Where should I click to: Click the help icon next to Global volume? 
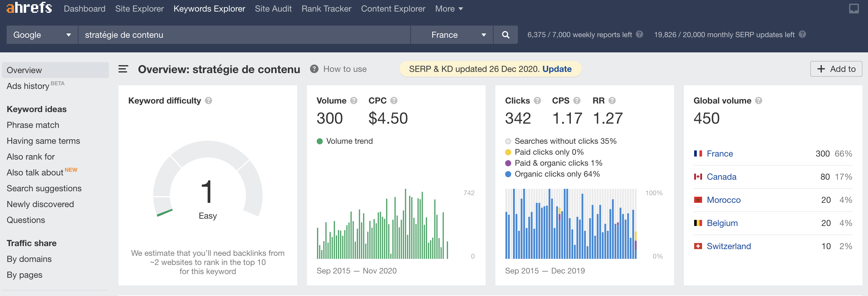click(x=758, y=100)
